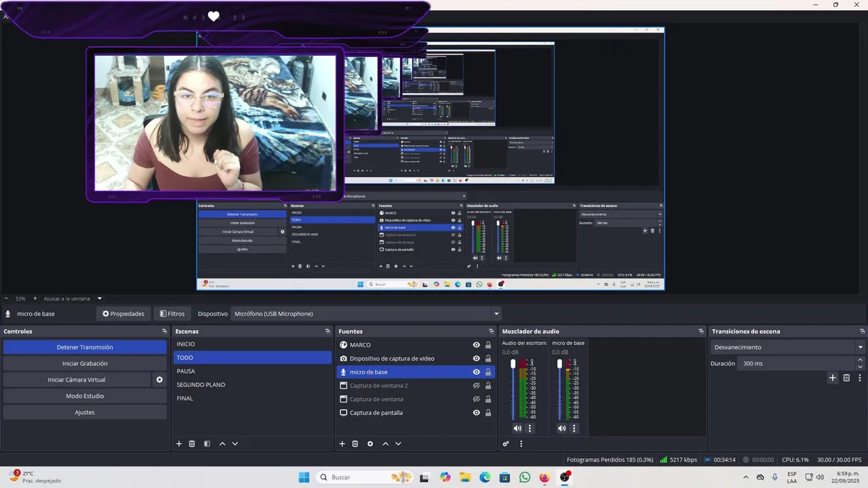Select the Captura de ventana source row
868x488 pixels.
click(x=416, y=399)
